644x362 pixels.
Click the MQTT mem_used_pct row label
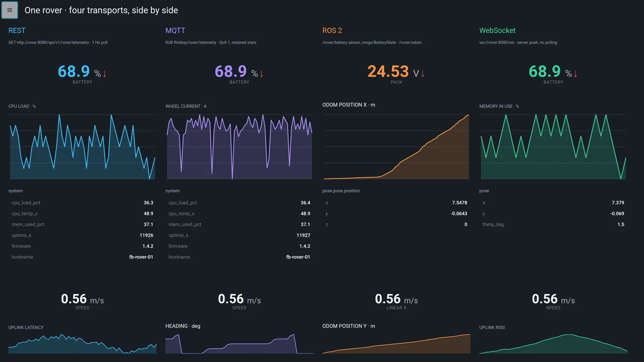coord(185,224)
